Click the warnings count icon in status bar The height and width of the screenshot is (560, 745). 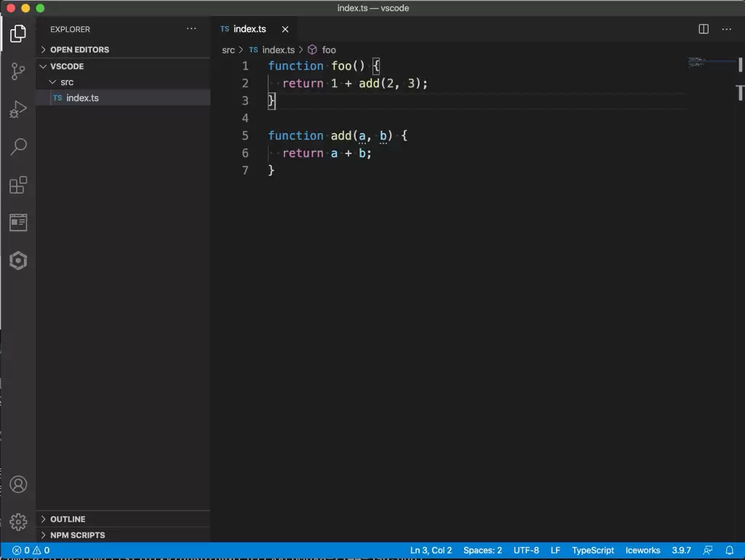pyautogui.click(x=36, y=551)
